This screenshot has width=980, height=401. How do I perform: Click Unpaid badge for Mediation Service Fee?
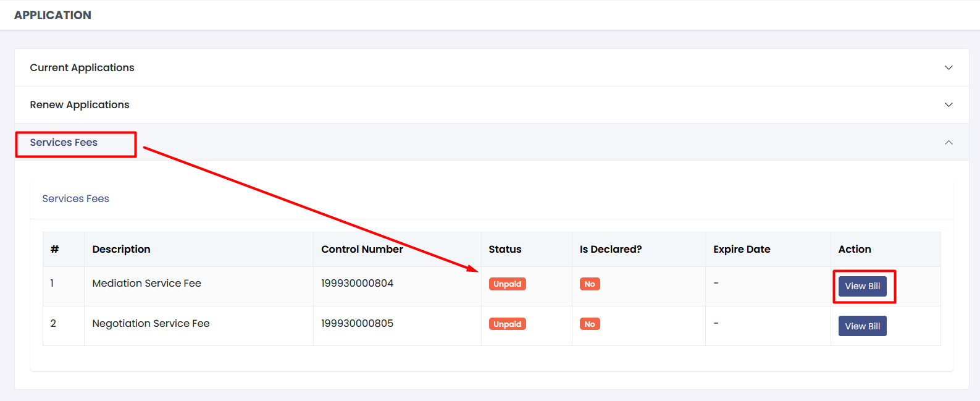tap(507, 284)
